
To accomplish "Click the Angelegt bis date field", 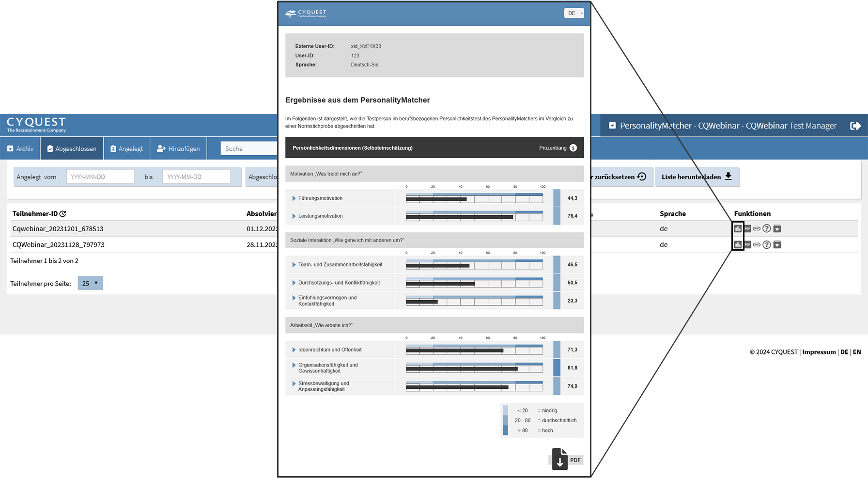I will tap(196, 177).
